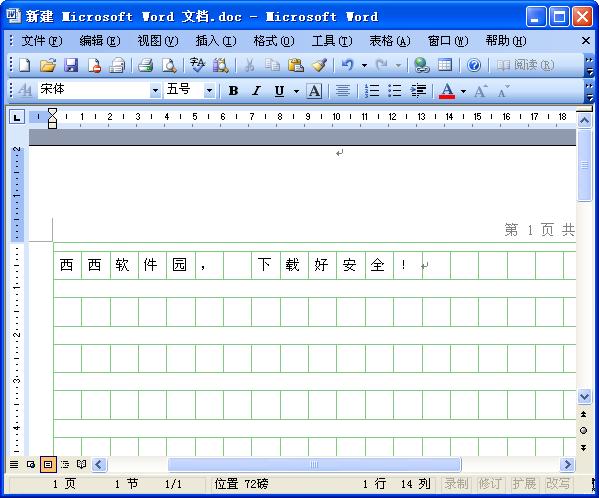
Task: Cut selection with the scissors icon
Action: 249,65
